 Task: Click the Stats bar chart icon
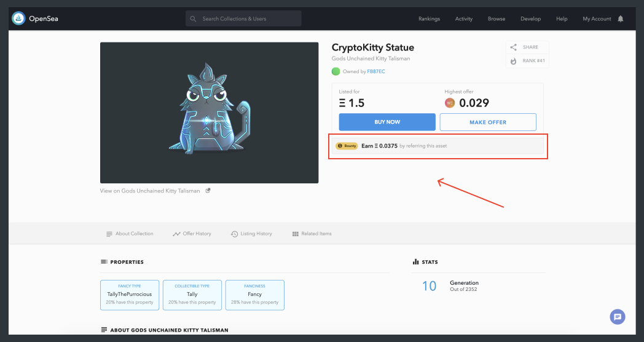click(x=415, y=262)
